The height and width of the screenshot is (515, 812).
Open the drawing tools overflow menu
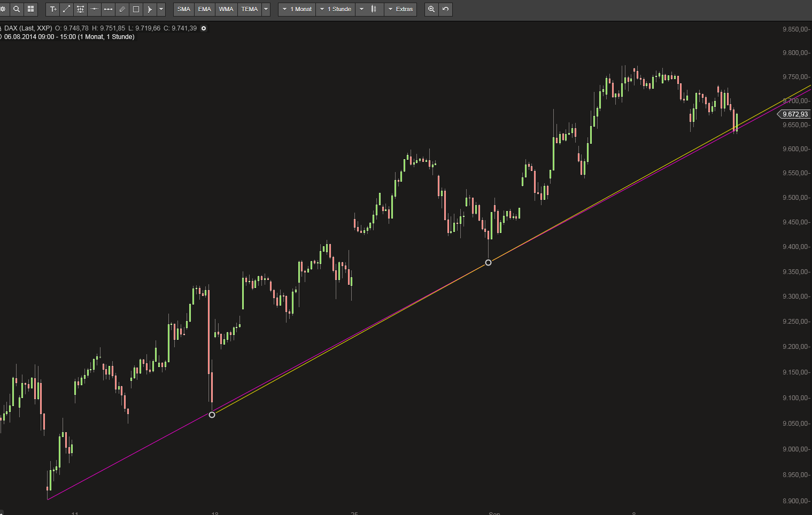pyautogui.click(x=160, y=9)
